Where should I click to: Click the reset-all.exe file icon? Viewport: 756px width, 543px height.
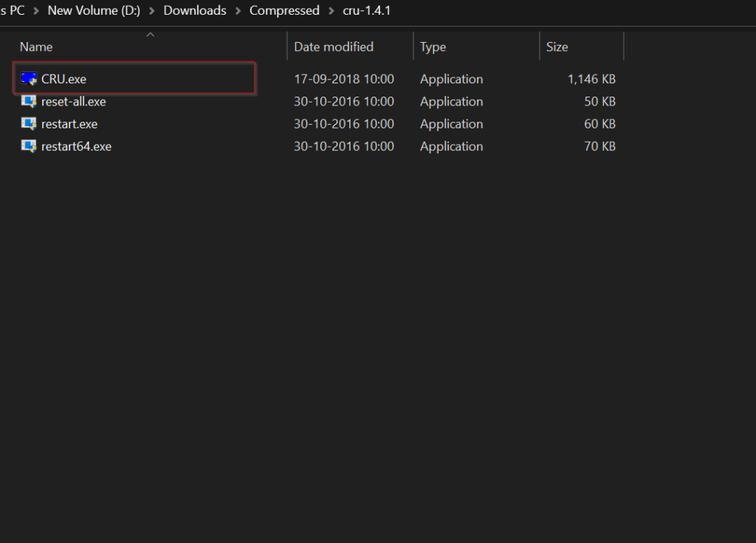(29, 101)
